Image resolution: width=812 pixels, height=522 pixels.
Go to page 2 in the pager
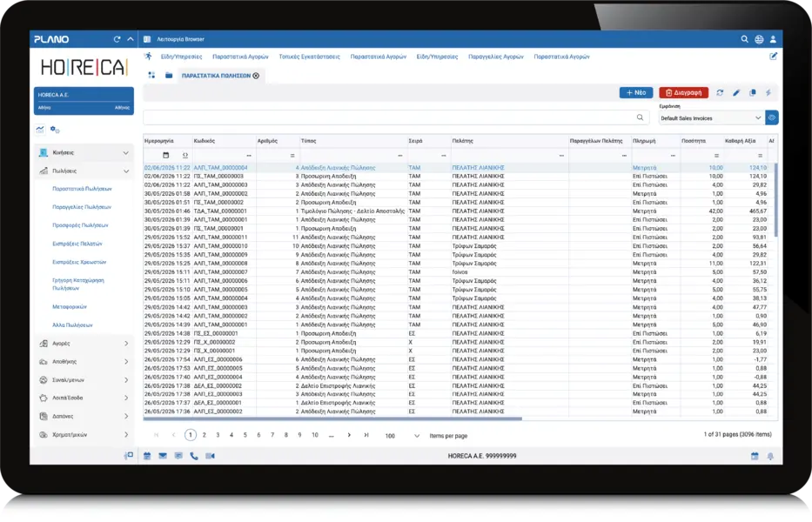pyautogui.click(x=204, y=435)
